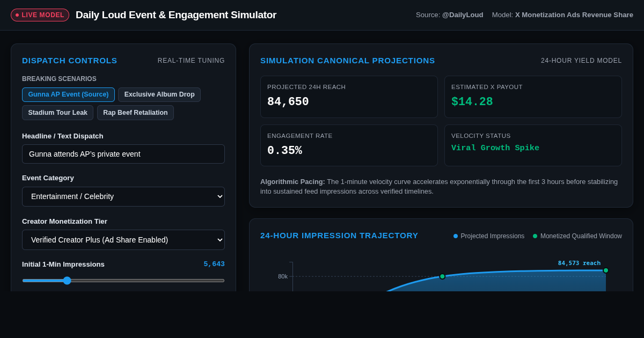Screen dimensions: 644x338
Task: Click the REAL-TIME TUNING label
Action: point(191,61)
